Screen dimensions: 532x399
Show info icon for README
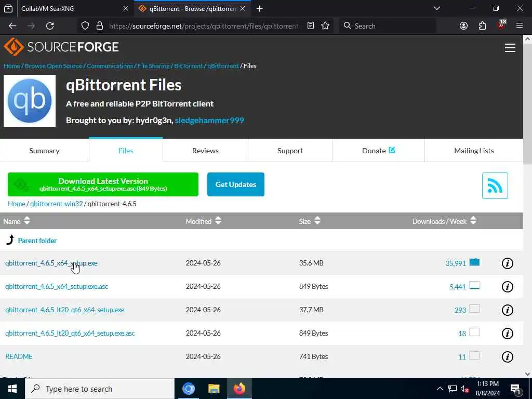[x=507, y=357]
